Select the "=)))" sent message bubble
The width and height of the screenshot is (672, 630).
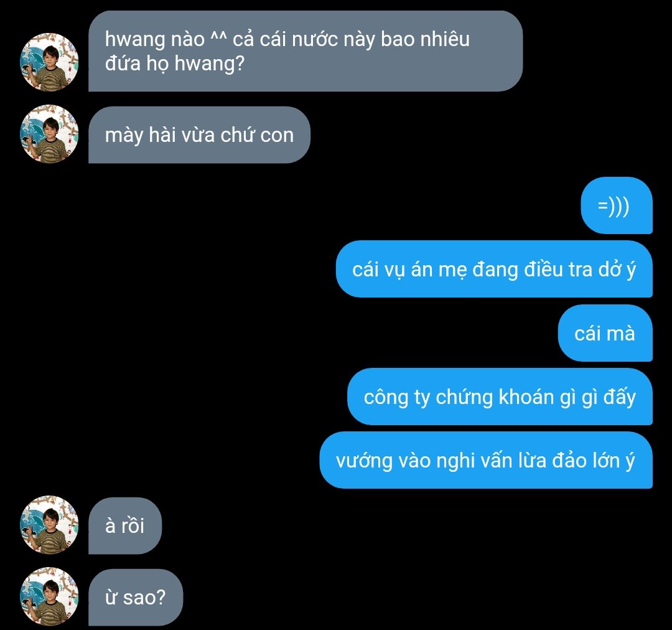617,205
